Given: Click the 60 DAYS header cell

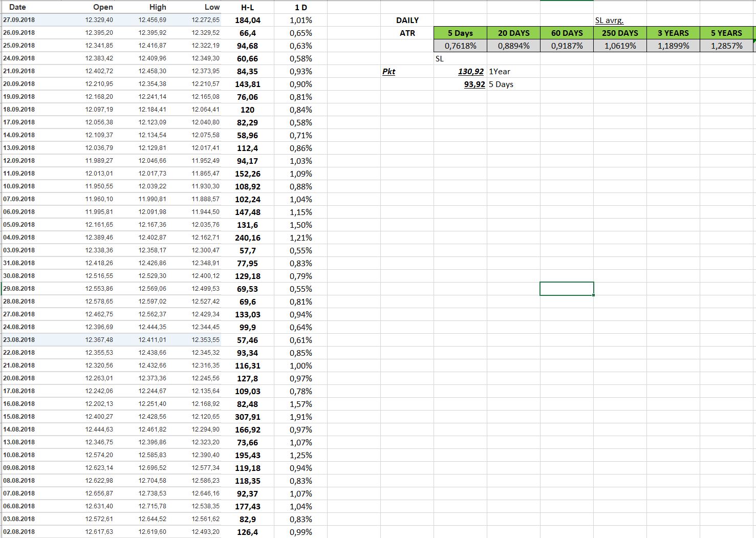Looking at the screenshot, I should coord(567,33).
